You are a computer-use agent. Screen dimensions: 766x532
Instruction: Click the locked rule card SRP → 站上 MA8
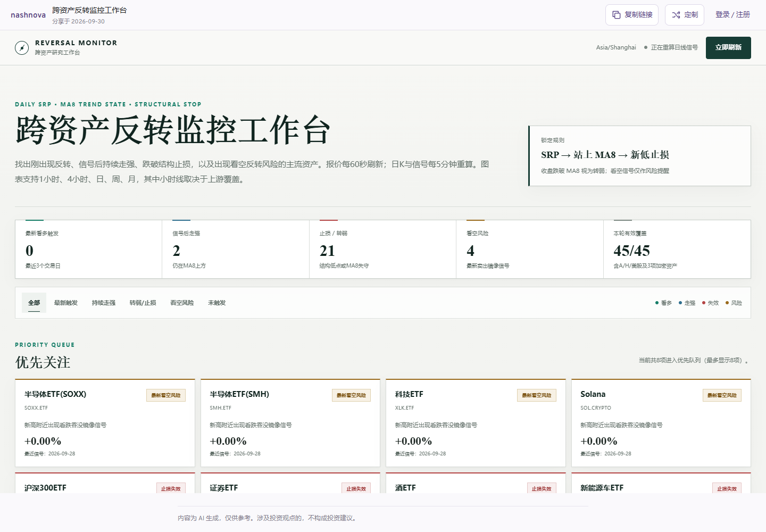639,156
